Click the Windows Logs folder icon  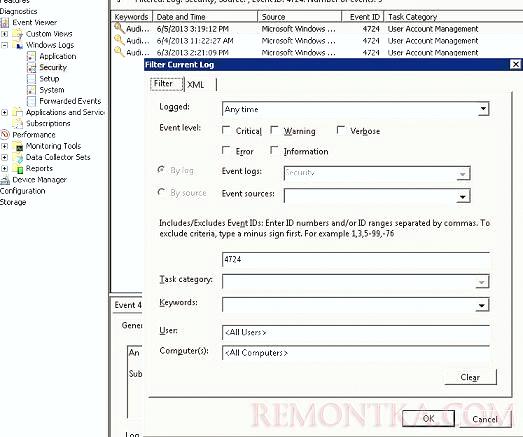[x=17, y=45]
